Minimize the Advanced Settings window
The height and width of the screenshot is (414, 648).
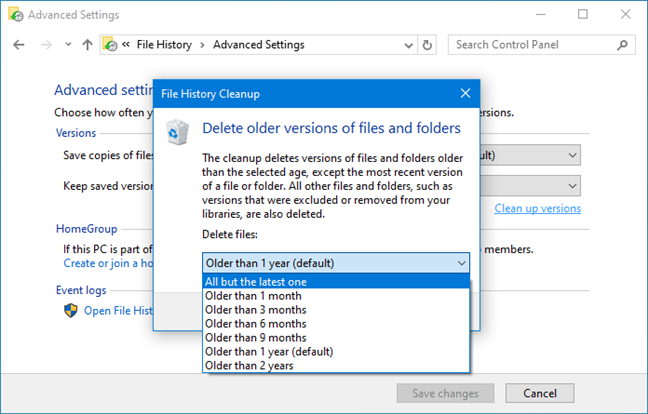click(541, 14)
